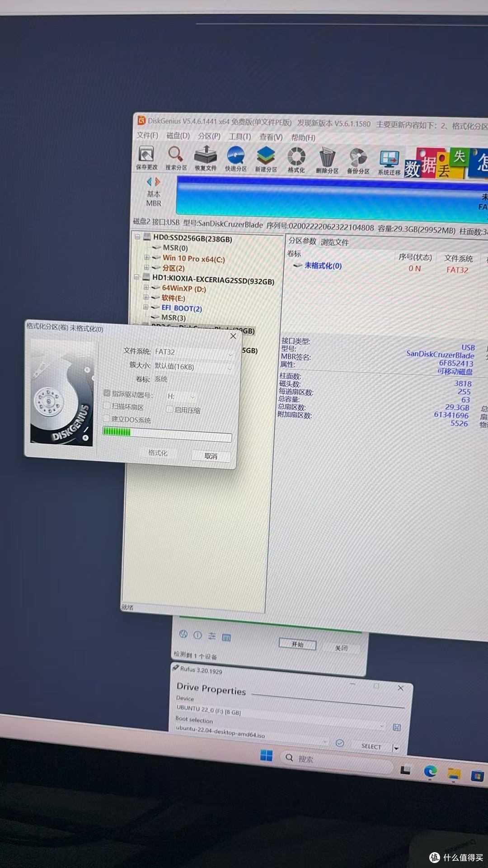The image size is (488, 868).
Task: Select the MSR(0) partition in tree
Action: click(x=175, y=248)
